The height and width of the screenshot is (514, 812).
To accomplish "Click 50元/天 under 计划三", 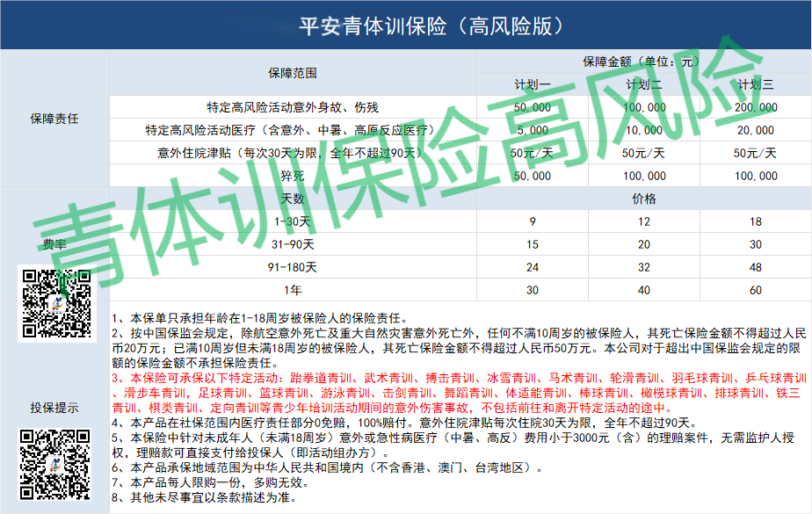I will 756,153.
